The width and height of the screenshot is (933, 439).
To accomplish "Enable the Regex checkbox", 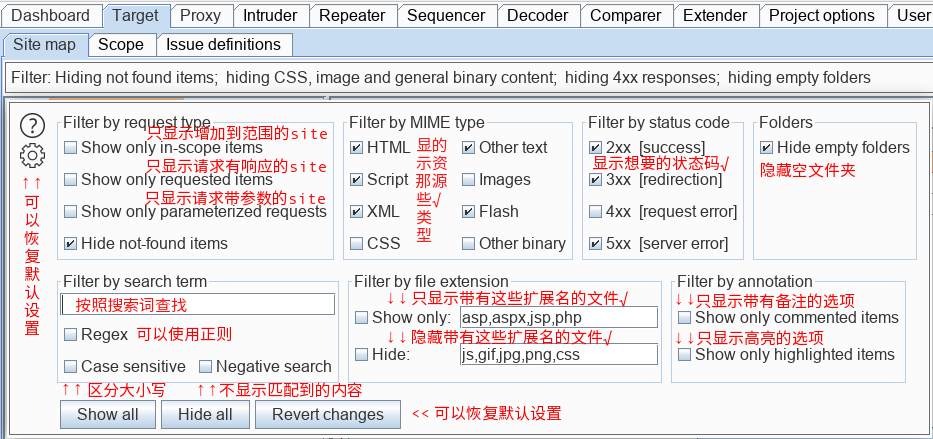I will click(71, 335).
